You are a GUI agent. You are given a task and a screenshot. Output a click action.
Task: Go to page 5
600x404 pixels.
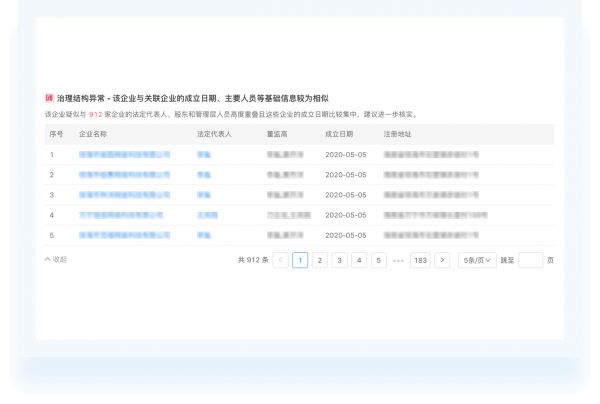tap(379, 260)
